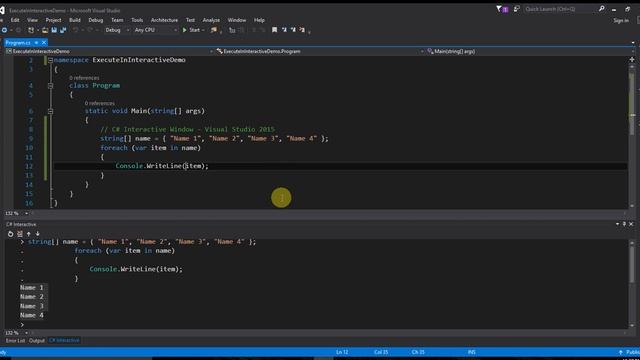This screenshot has width=640, height=360.
Task: Open the Analyze menu
Action: click(211, 20)
